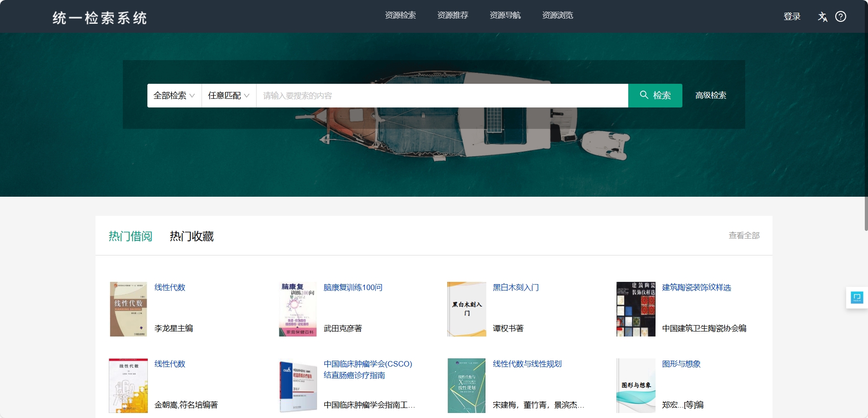868x418 pixels.
Task: Switch to the 热门收藏 tab
Action: [x=192, y=236]
